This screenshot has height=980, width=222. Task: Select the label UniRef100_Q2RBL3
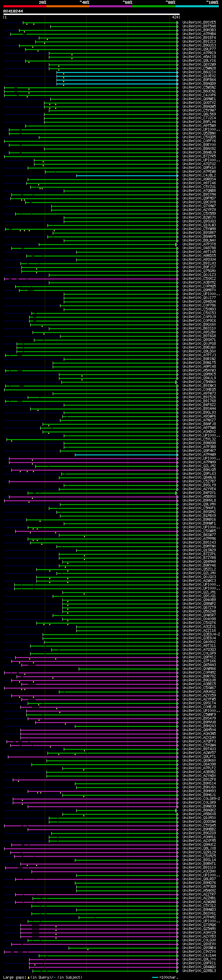pyautogui.click(x=199, y=971)
